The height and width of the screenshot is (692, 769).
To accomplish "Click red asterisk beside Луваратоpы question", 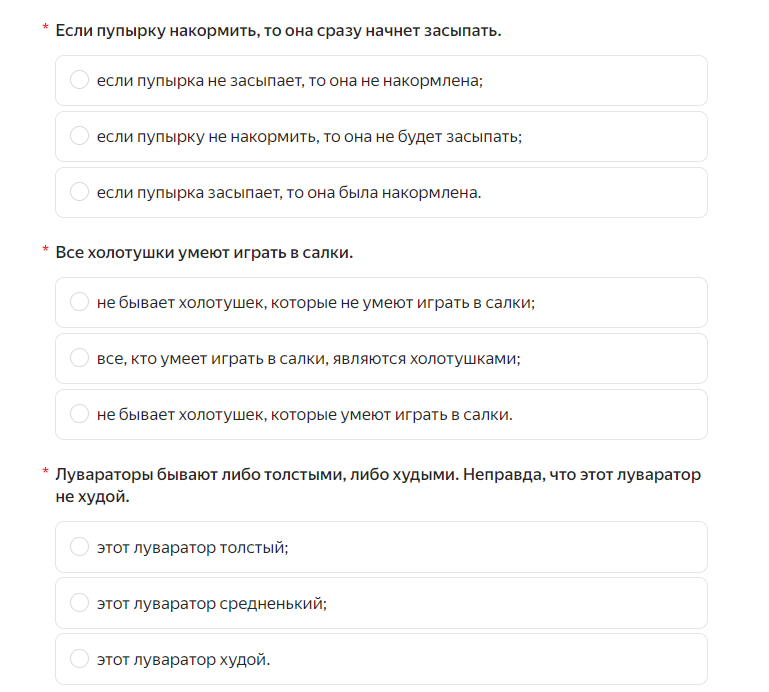I will (46, 471).
